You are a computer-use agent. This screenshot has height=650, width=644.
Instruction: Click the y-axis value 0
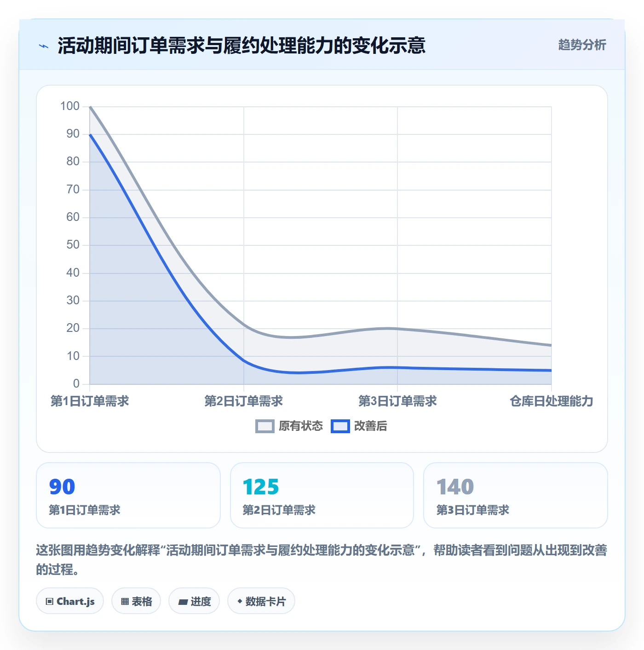[x=76, y=383]
